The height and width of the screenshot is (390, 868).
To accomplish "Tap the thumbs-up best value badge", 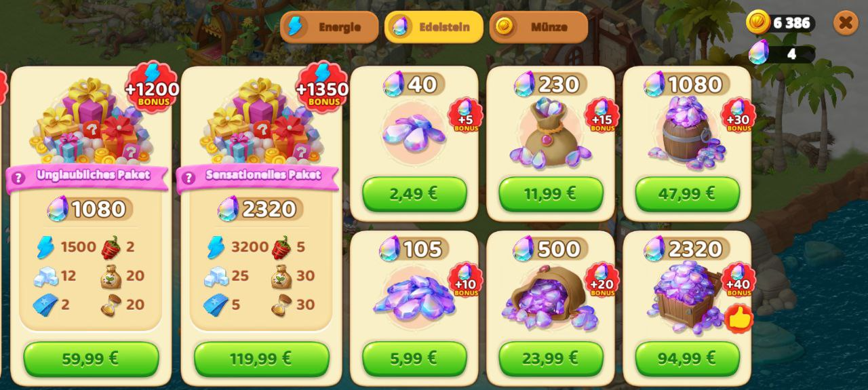I will (x=738, y=317).
